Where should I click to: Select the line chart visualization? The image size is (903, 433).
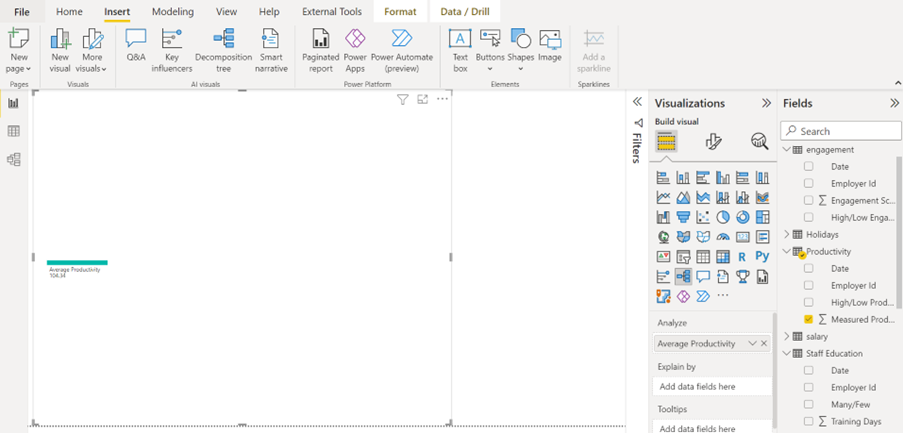[663, 197]
